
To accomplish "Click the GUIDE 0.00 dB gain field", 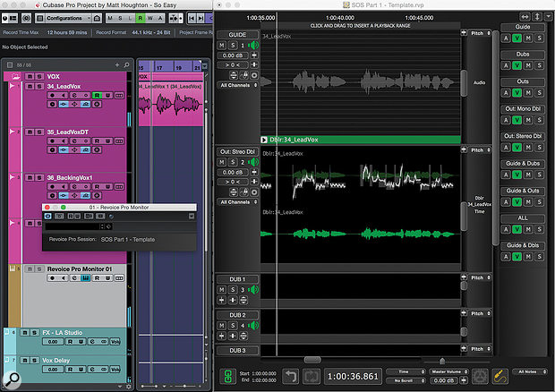I will click(233, 55).
